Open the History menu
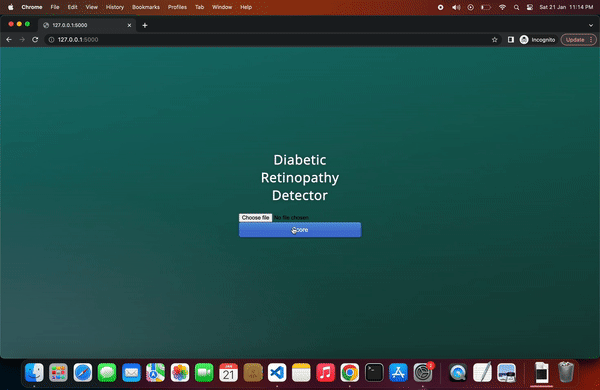600x390 pixels. [x=115, y=7]
